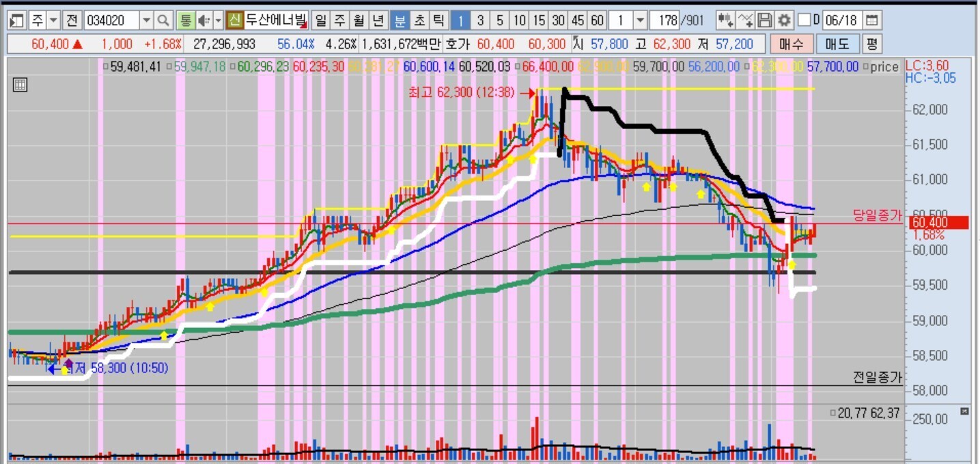Select 초 second chart period
This screenshot has height=464, width=980.
[x=419, y=20]
